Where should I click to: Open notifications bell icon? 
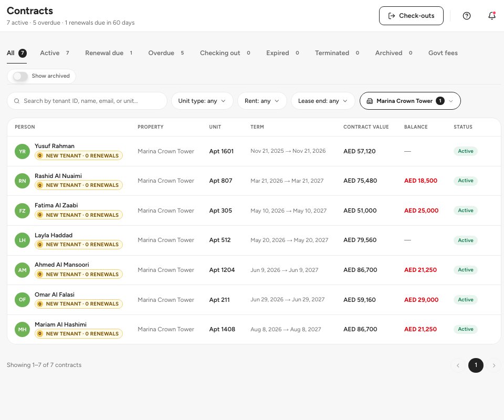click(x=492, y=15)
